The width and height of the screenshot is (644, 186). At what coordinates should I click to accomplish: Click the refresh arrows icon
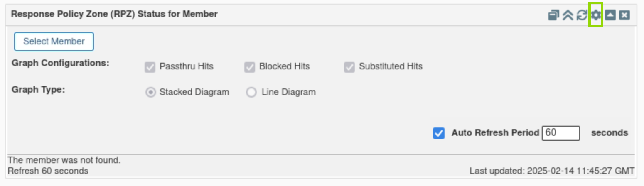[x=582, y=15]
